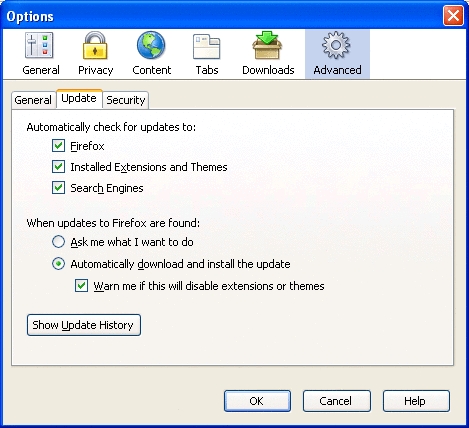Open the Downloads panel icon
The image size is (469, 428).
[268, 54]
